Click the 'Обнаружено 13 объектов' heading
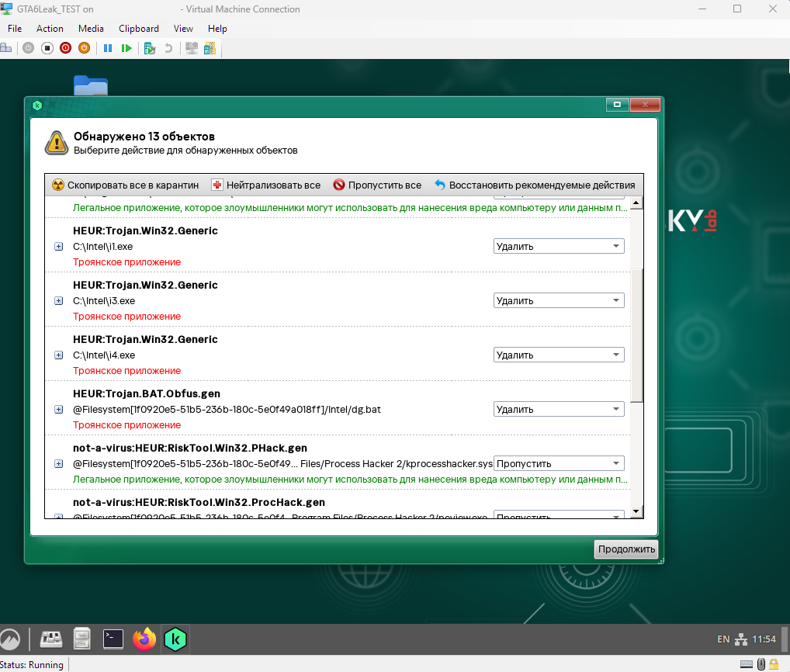 144,137
